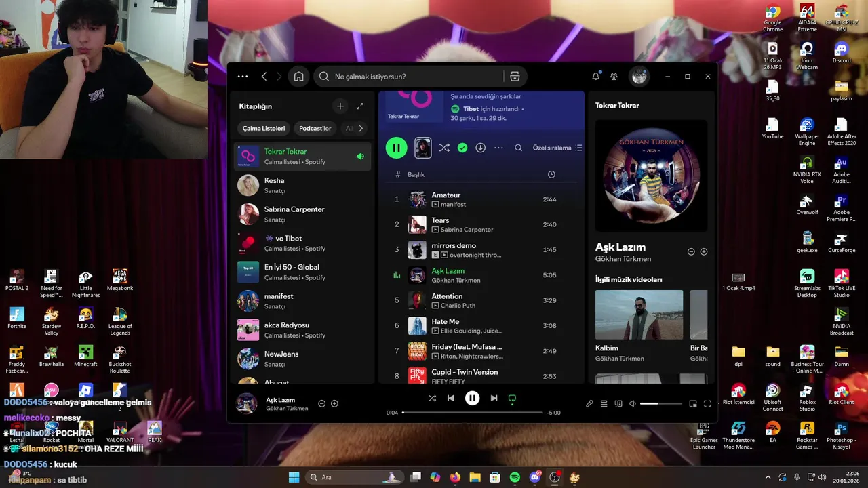Toggle the green saved-to-library checkmark
This screenshot has height=488, width=868.
[462, 148]
